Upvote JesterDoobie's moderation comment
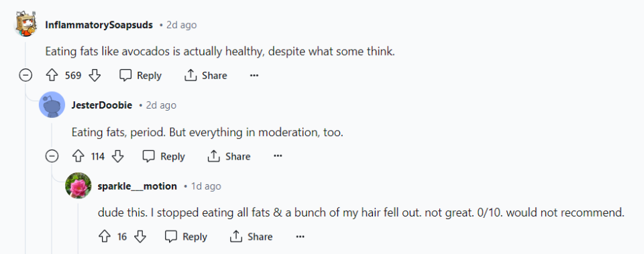644x254 pixels. [x=78, y=156]
